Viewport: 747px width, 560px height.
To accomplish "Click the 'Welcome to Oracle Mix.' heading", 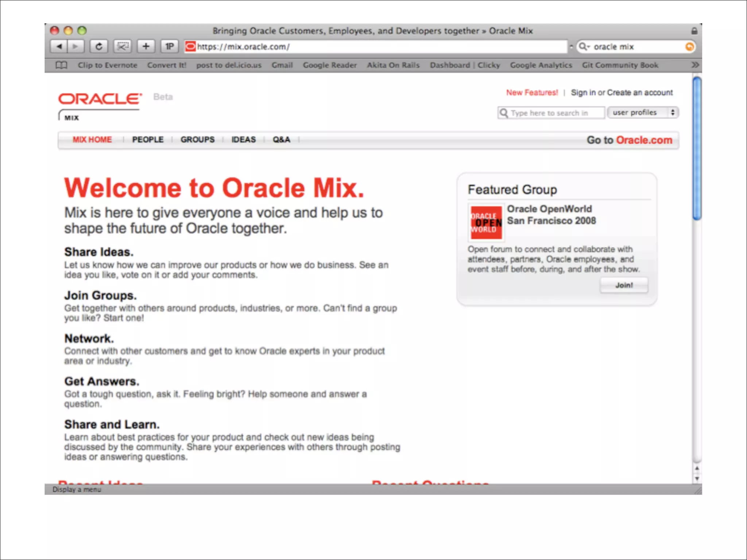I will (x=214, y=188).
